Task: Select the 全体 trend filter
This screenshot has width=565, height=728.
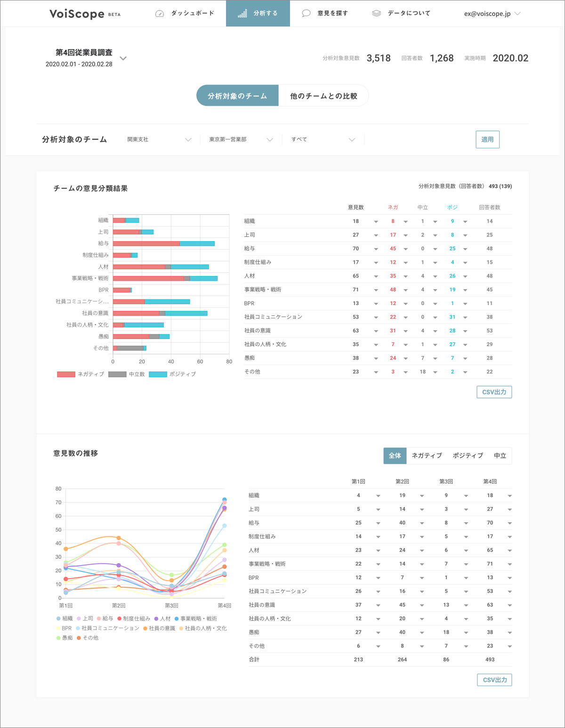Action: pyautogui.click(x=395, y=455)
